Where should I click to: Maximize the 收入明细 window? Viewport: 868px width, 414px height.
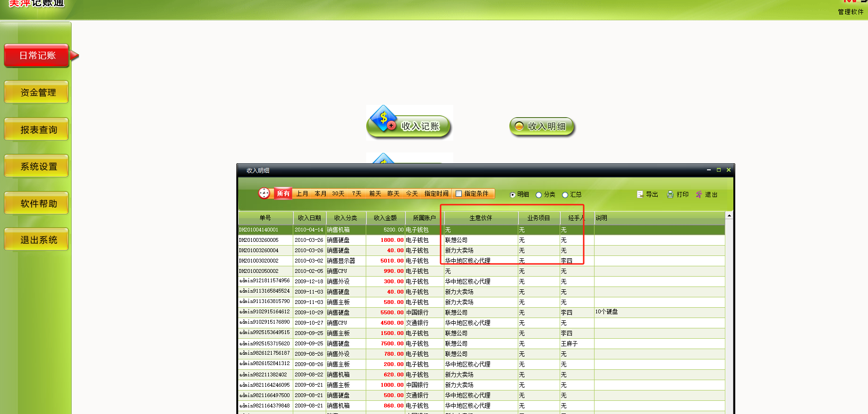tap(719, 170)
